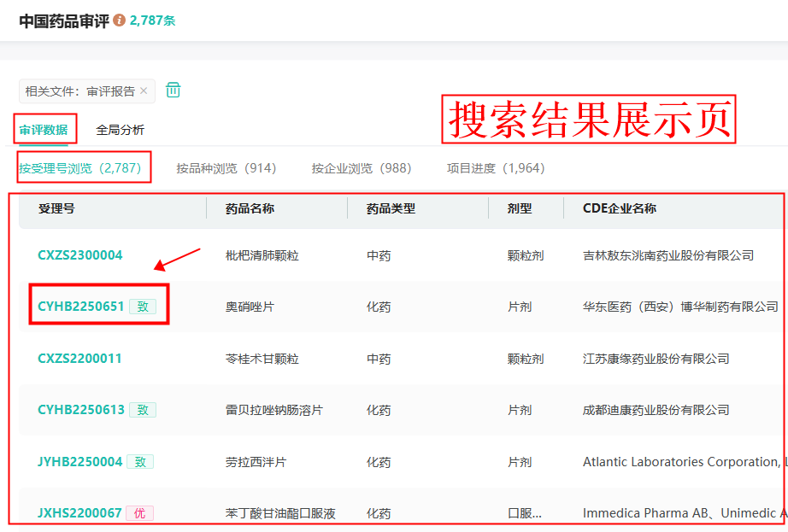The image size is (788, 532).
Task: Click the 药品类型 column header
Action: [391, 208]
